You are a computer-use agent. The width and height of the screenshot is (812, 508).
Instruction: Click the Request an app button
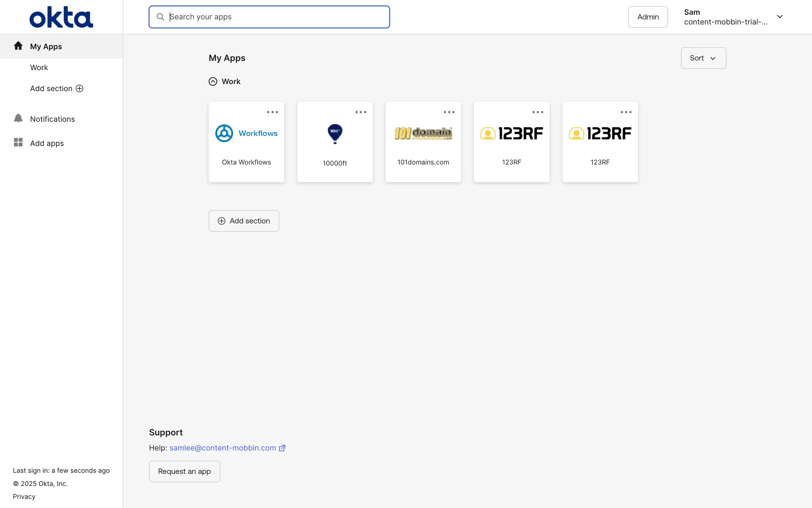coord(184,471)
